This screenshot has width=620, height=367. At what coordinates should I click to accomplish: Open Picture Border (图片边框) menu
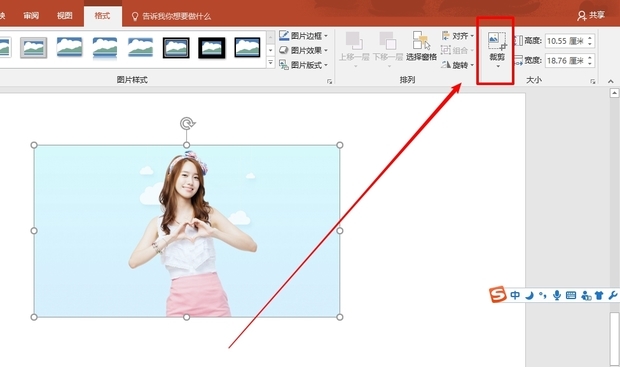[x=303, y=36]
